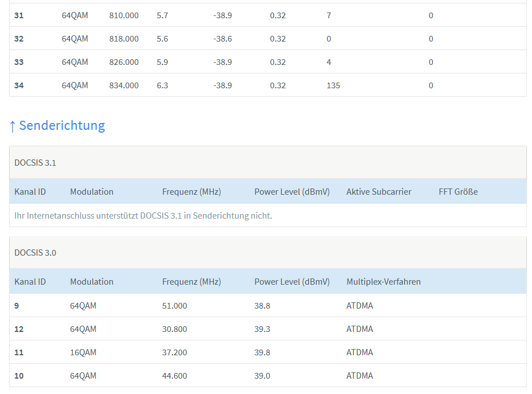The height and width of the screenshot is (394, 532).
Task: Click the Senderichtung section heading
Action: pos(62,125)
